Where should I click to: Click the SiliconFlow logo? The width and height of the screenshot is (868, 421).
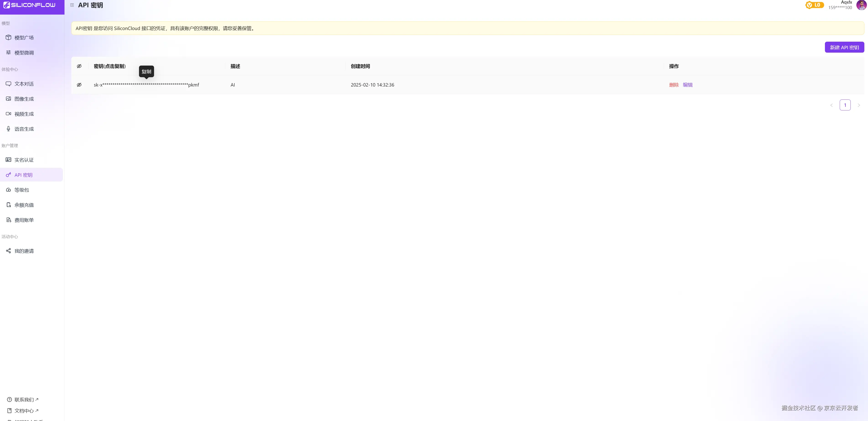pos(29,5)
